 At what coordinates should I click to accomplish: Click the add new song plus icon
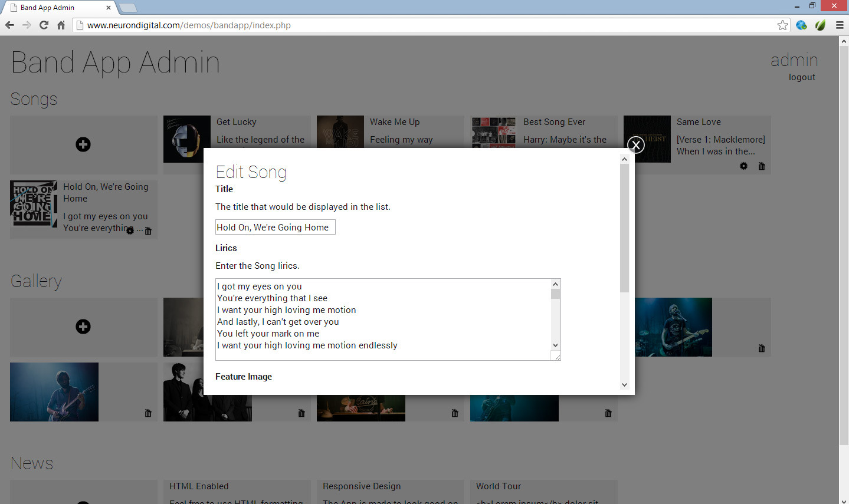click(83, 144)
